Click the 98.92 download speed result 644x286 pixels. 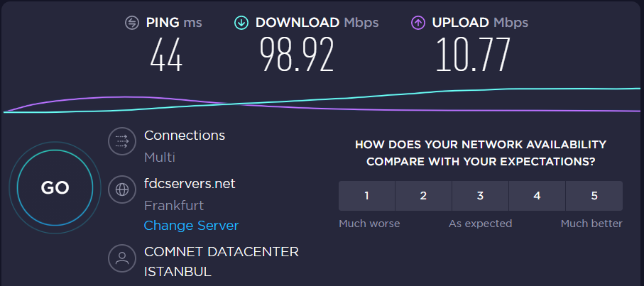pos(297,55)
